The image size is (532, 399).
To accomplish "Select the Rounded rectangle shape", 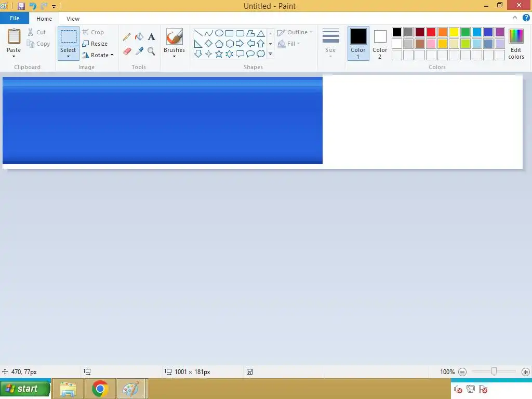I will click(x=240, y=33).
